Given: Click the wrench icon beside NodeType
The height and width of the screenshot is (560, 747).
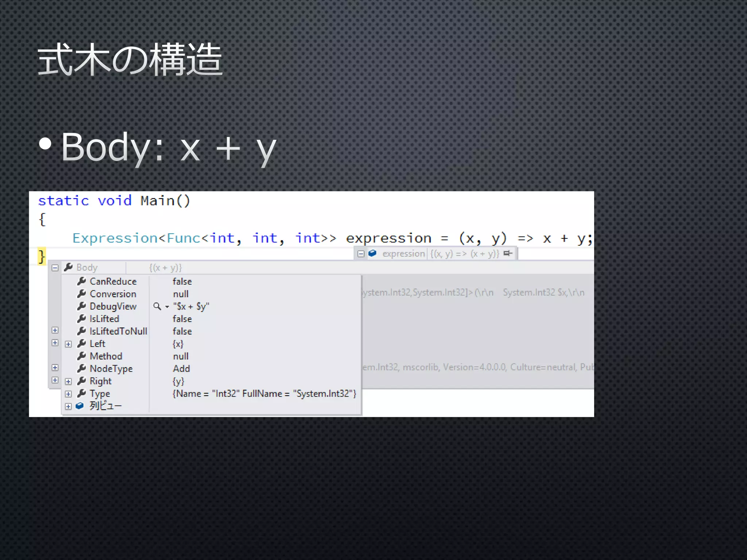Looking at the screenshot, I should point(82,369).
